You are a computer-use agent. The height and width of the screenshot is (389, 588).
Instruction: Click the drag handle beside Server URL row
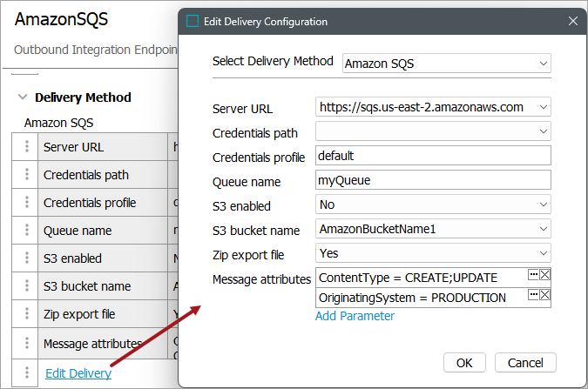[x=27, y=147]
